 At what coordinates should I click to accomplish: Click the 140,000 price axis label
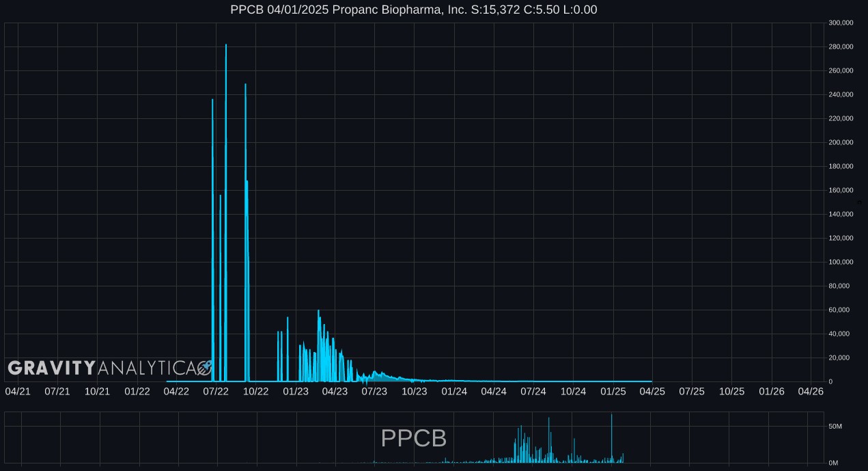point(841,214)
